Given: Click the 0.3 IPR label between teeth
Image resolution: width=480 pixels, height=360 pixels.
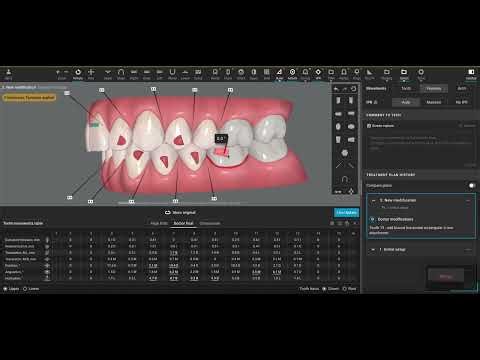Looking at the screenshot, I should point(221,138).
